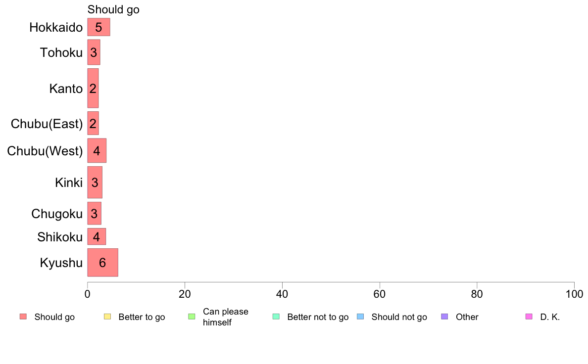Select the Tohoku bar showing 3
The height and width of the screenshot is (364, 588).
tap(94, 52)
